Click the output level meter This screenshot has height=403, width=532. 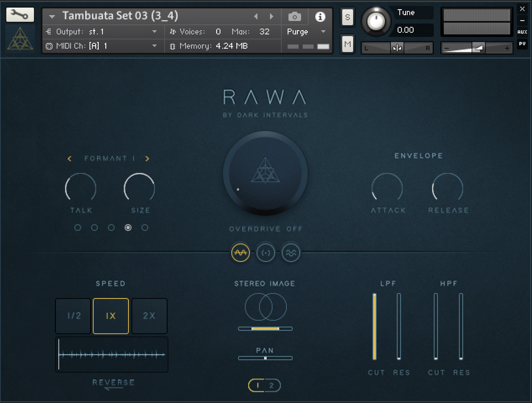pos(477,22)
